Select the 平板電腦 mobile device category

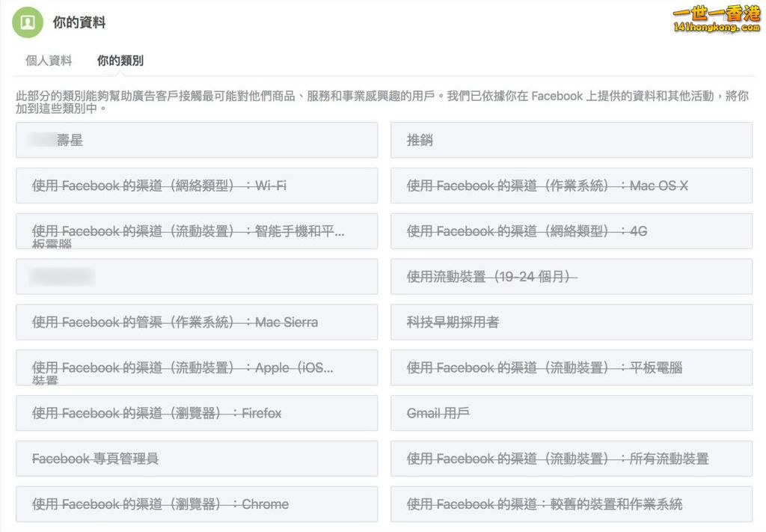tap(572, 367)
